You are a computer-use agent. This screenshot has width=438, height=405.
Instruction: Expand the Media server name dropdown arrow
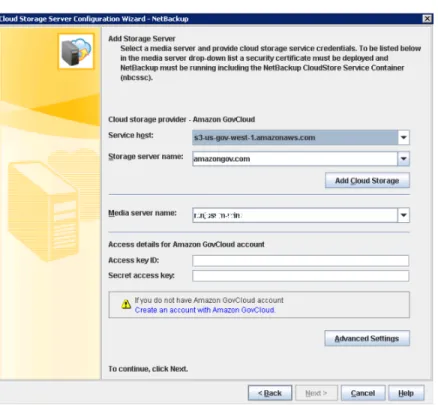pyautogui.click(x=403, y=215)
